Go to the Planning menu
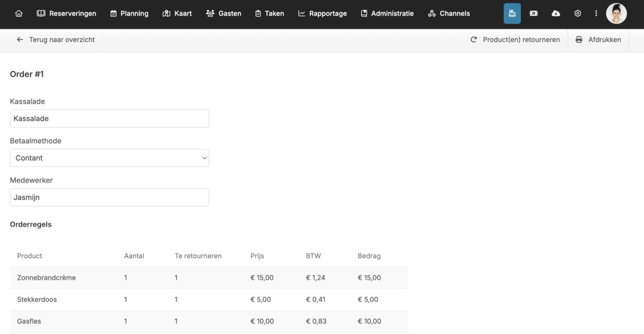This screenshot has height=334, width=644. pos(129,13)
